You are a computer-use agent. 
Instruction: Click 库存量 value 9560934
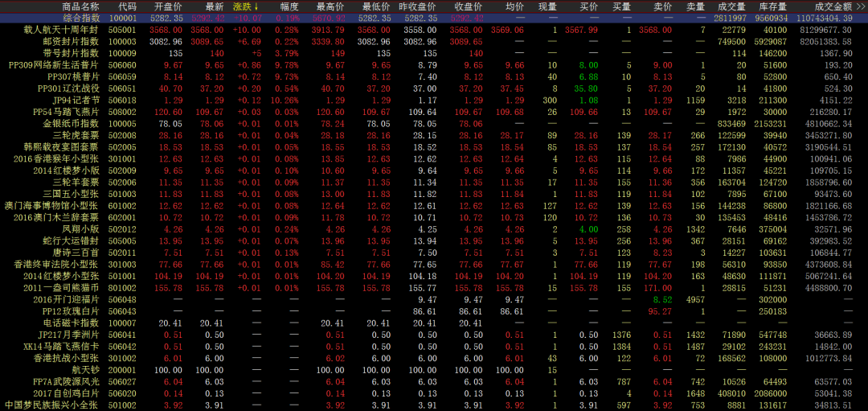(771, 18)
